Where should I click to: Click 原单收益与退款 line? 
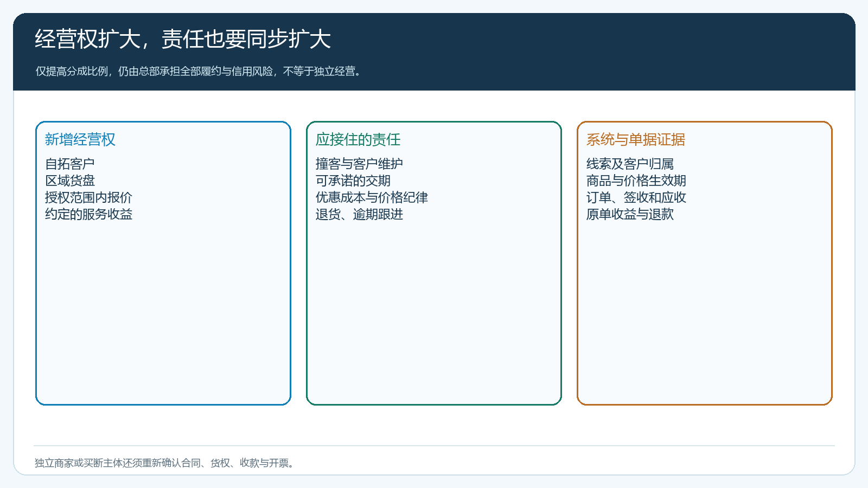click(x=630, y=214)
